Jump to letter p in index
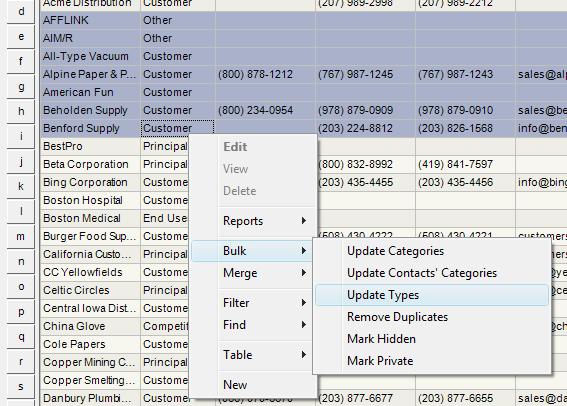The height and width of the screenshot is (406, 567). pyautogui.click(x=21, y=311)
